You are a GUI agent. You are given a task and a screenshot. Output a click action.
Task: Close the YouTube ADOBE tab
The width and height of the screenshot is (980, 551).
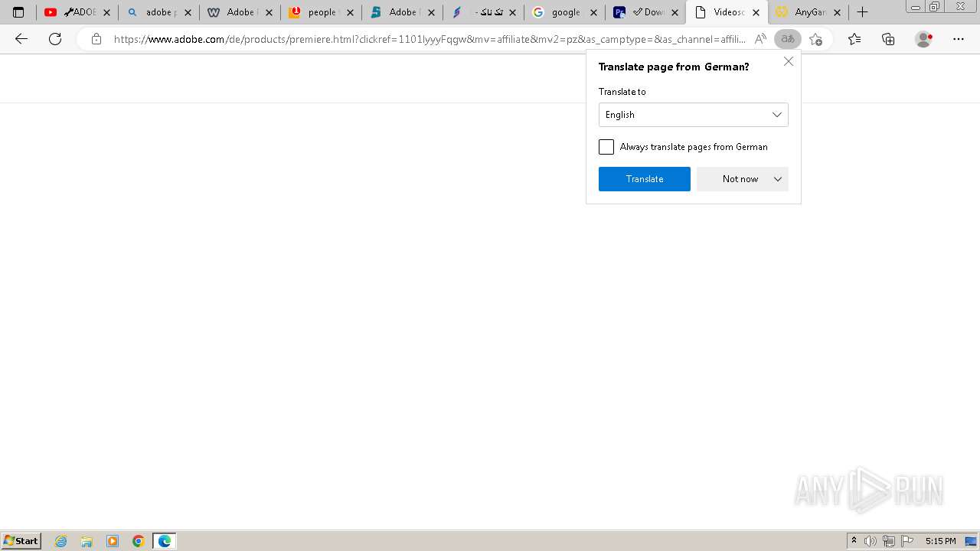click(106, 12)
